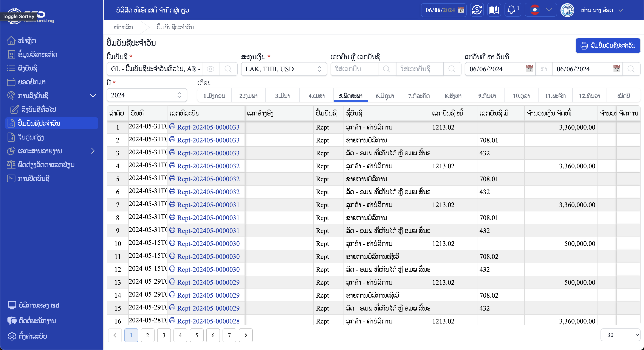644x350 pixels.
Task: Select month tab 12.ທັນວາ
Action: click(589, 95)
